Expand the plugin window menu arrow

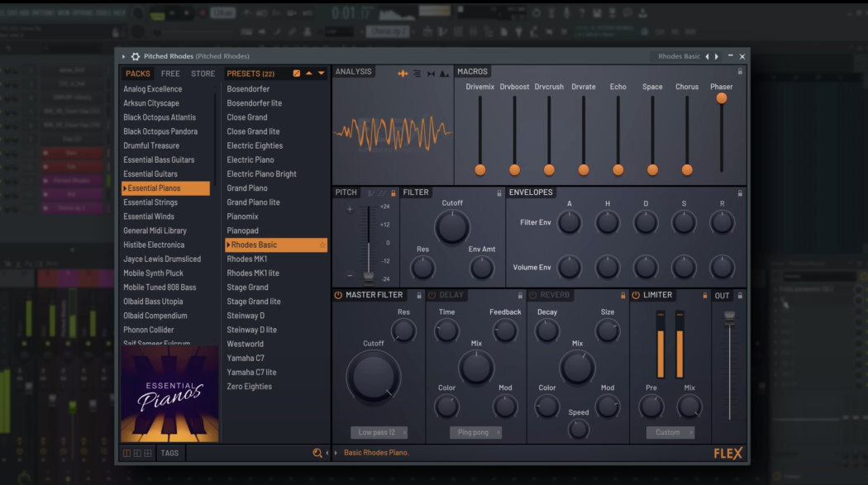pyautogui.click(x=123, y=56)
